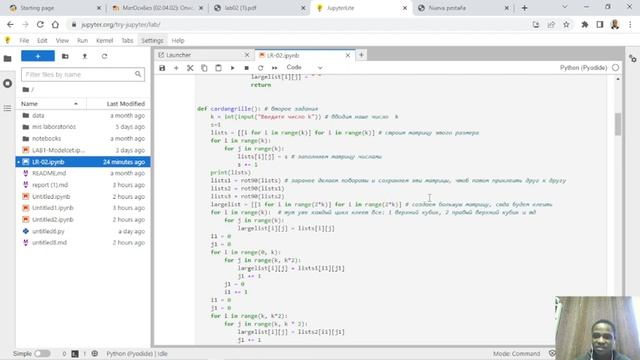Focus the Filter files by name field
This screenshot has height=360, width=640.
tap(83, 74)
